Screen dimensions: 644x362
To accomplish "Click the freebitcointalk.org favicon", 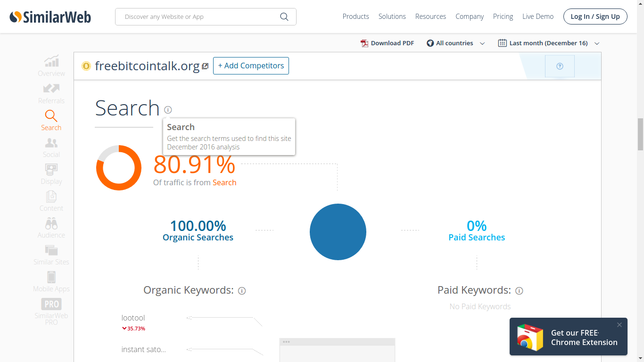I will coord(86,66).
